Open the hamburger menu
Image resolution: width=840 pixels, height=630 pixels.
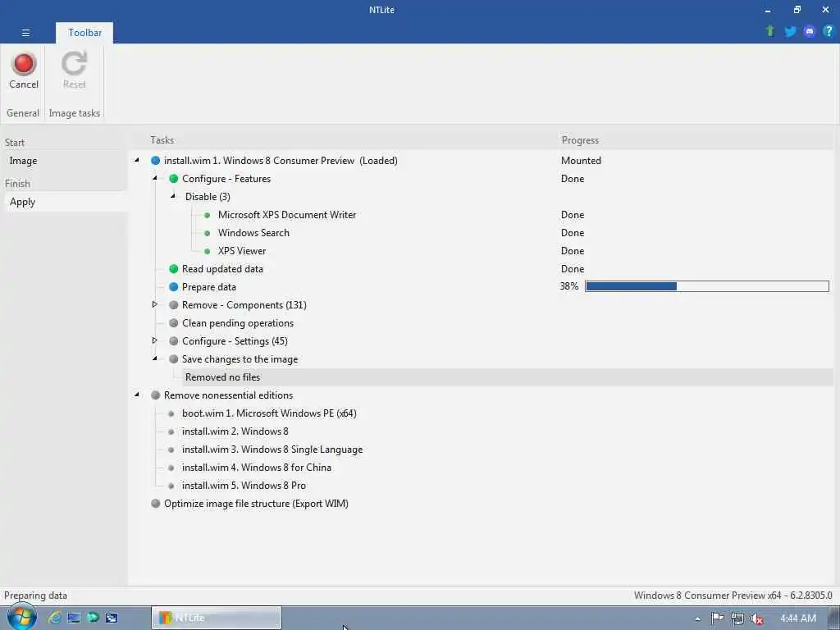pos(25,33)
